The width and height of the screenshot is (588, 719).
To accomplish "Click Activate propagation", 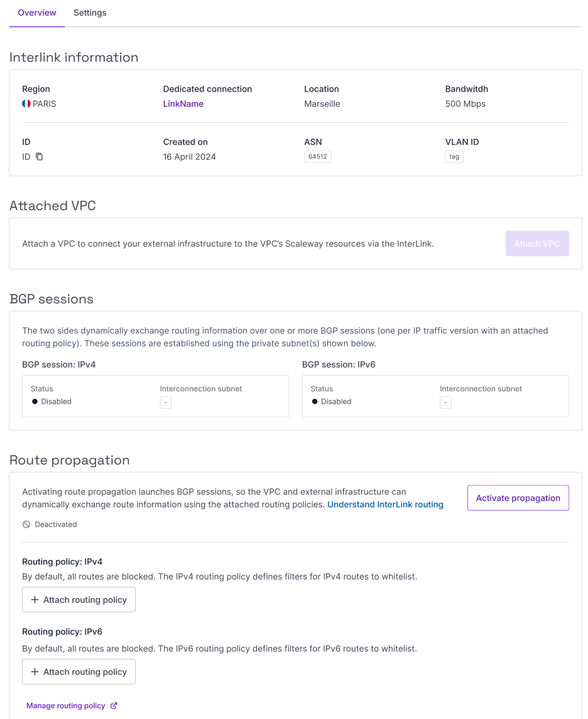I will click(518, 497).
